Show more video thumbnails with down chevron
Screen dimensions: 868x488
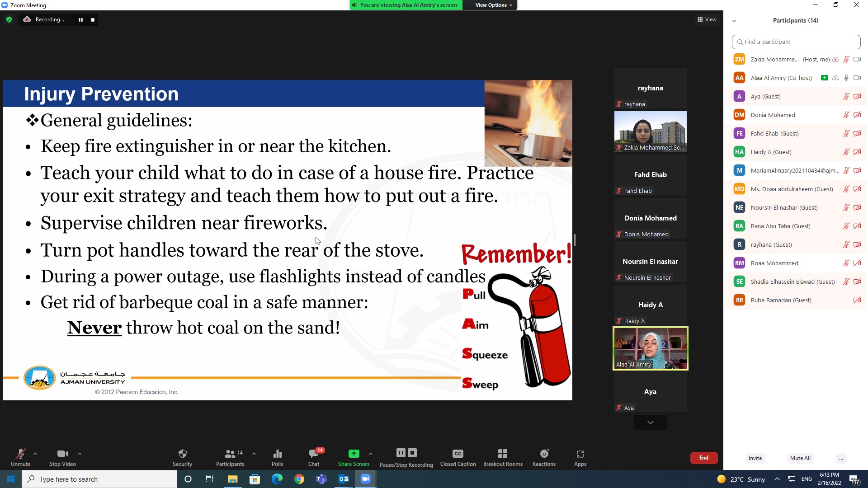pyautogui.click(x=650, y=422)
